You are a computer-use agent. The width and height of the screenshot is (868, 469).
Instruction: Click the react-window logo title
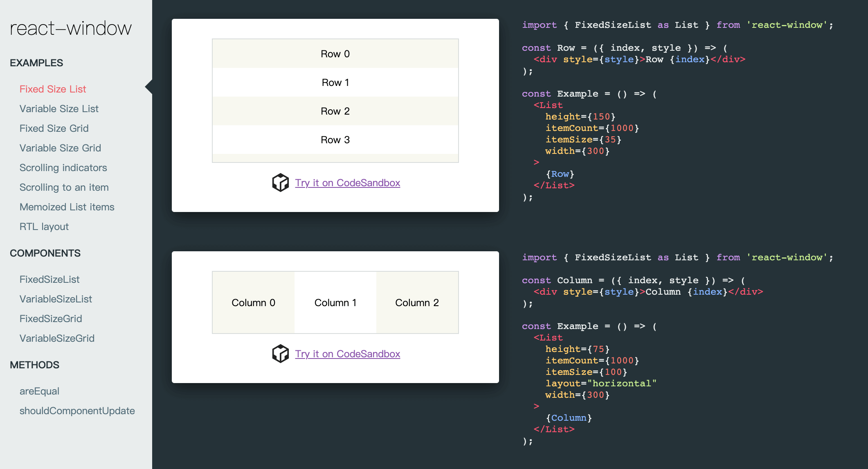71,28
